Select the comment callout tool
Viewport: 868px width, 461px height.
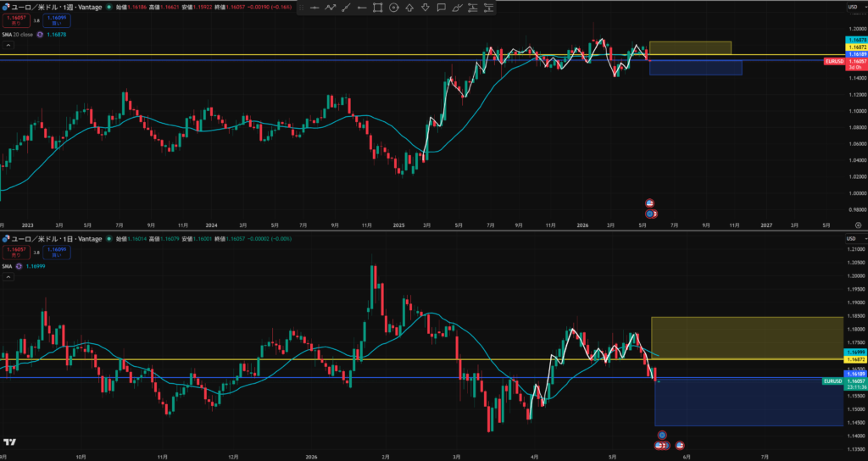441,8
